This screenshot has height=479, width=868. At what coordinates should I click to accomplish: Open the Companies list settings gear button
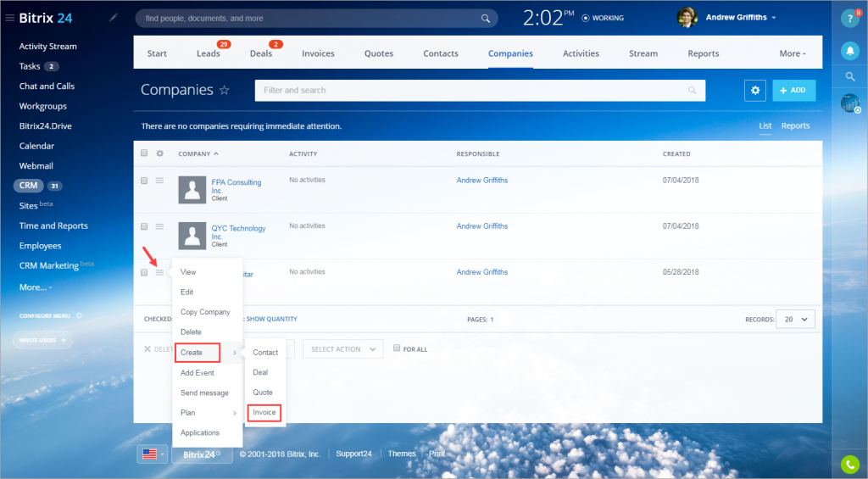click(x=755, y=90)
